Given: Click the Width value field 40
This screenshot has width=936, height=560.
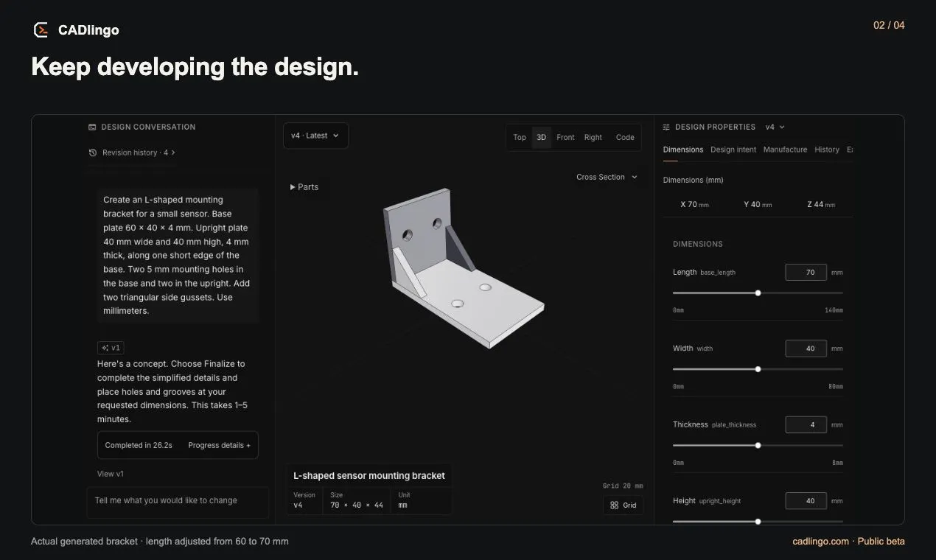Looking at the screenshot, I should click(x=806, y=349).
